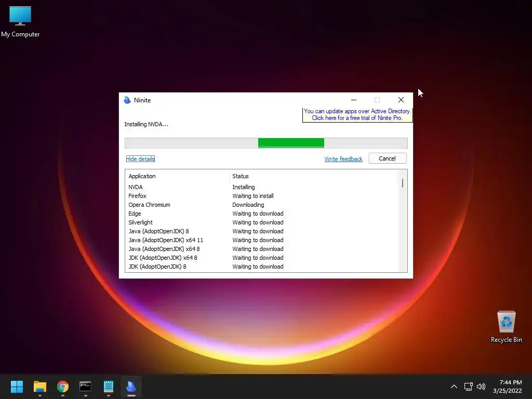Viewport: 532px width, 399px height.
Task: Show hidden system tray icons chevron
Action: click(454, 387)
